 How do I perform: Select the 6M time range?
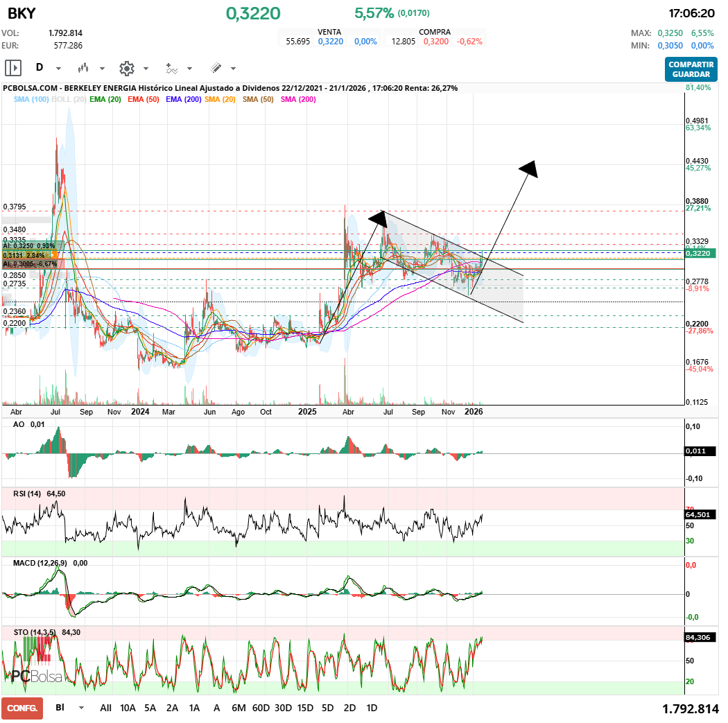[239, 708]
